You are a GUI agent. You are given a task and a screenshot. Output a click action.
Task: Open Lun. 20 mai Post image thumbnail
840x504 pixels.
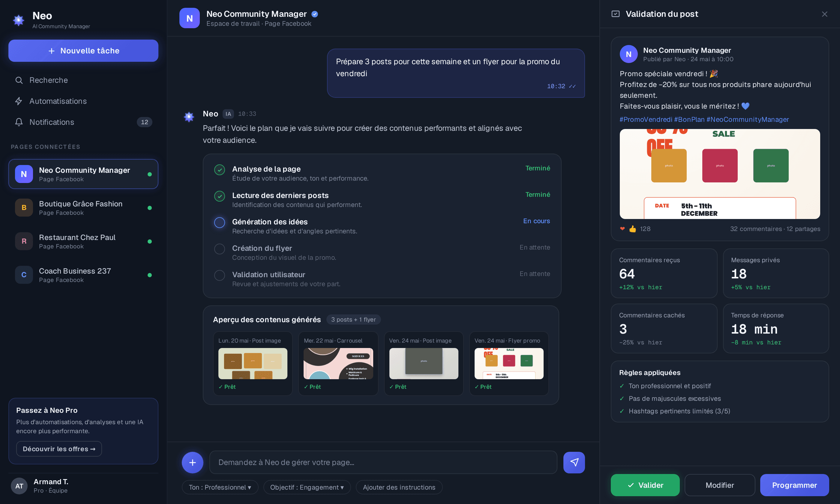(253, 364)
